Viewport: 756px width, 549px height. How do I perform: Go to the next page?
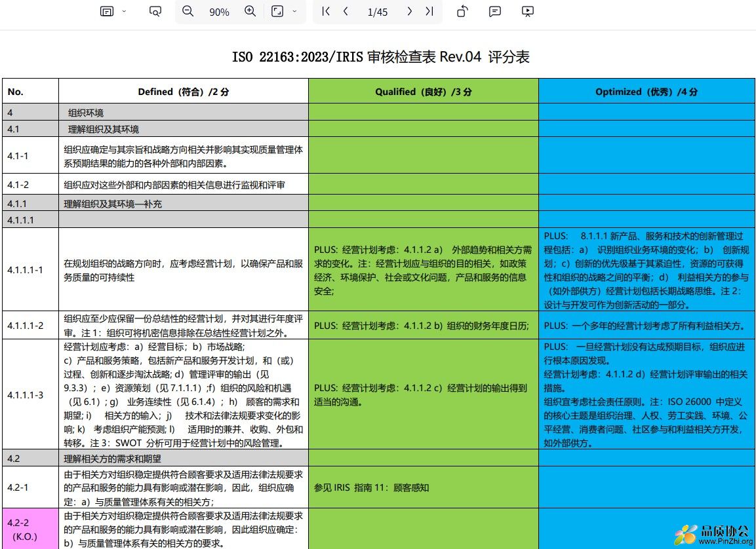(x=409, y=11)
